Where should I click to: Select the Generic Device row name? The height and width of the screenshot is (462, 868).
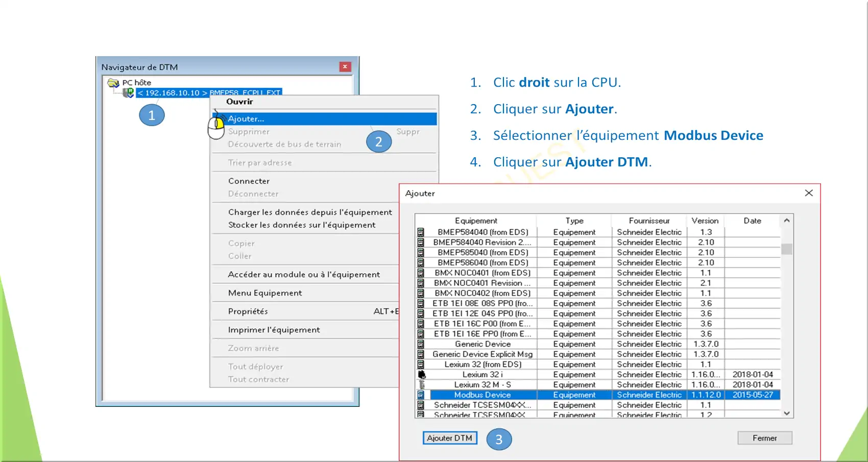483,344
